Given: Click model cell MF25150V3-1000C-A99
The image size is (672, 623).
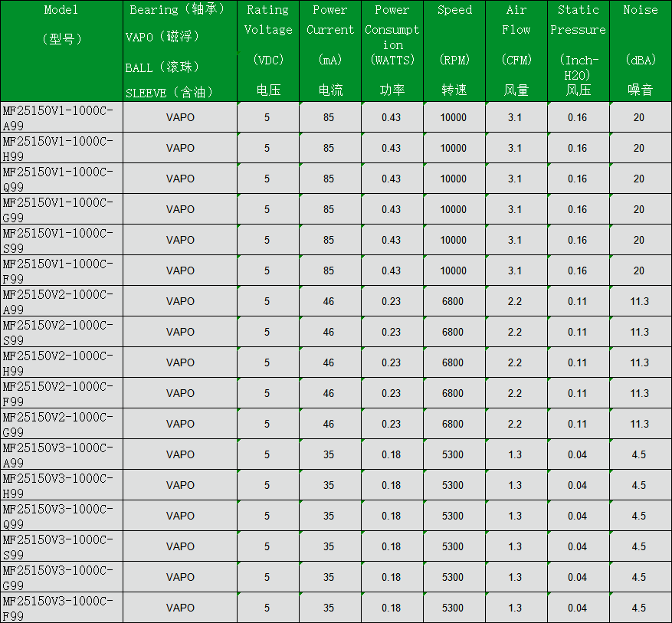Looking at the screenshot, I should click(61, 454).
